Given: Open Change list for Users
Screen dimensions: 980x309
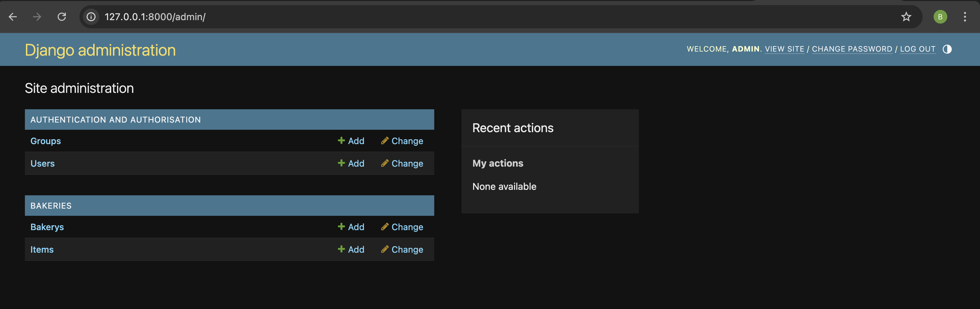Looking at the screenshot, I should coord(402,164).
